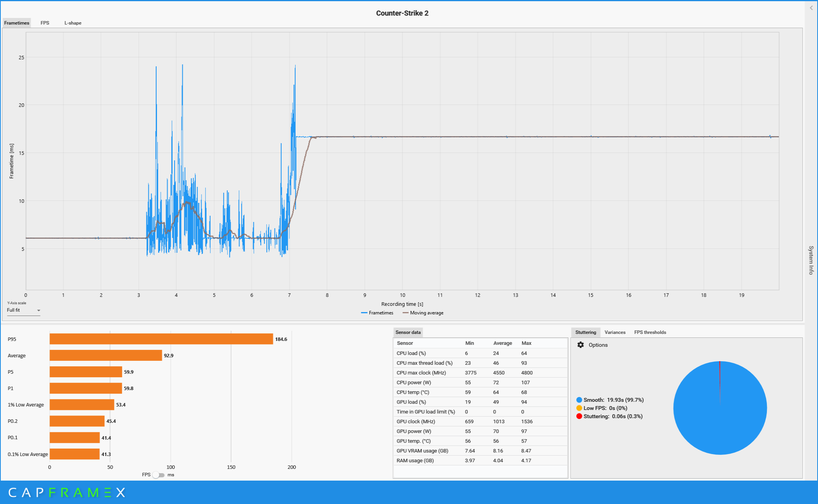This screenshot has width=818, height=504.
Task: Click the orange Low FPS legend marker
Action: (x=579, y=408)
